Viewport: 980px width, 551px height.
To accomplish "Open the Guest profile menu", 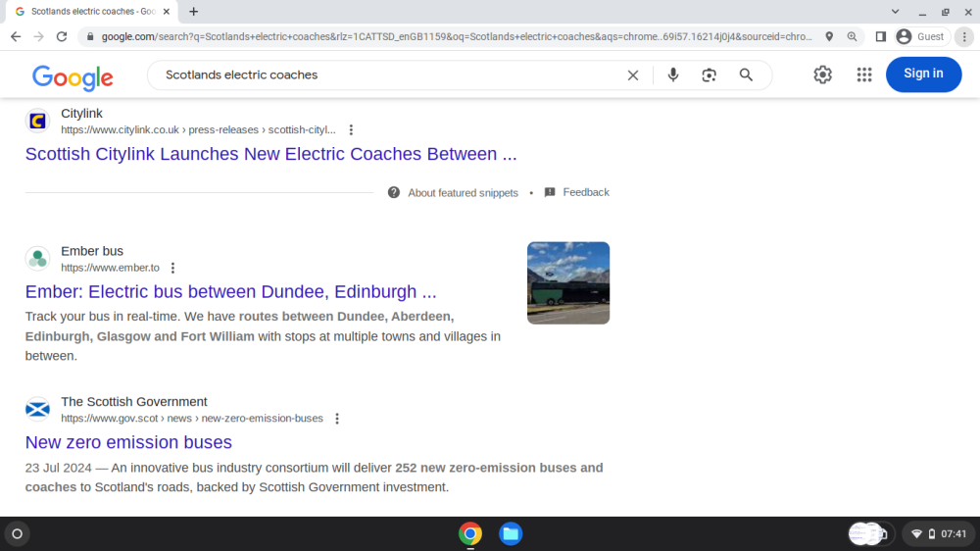I will [920, 37].
